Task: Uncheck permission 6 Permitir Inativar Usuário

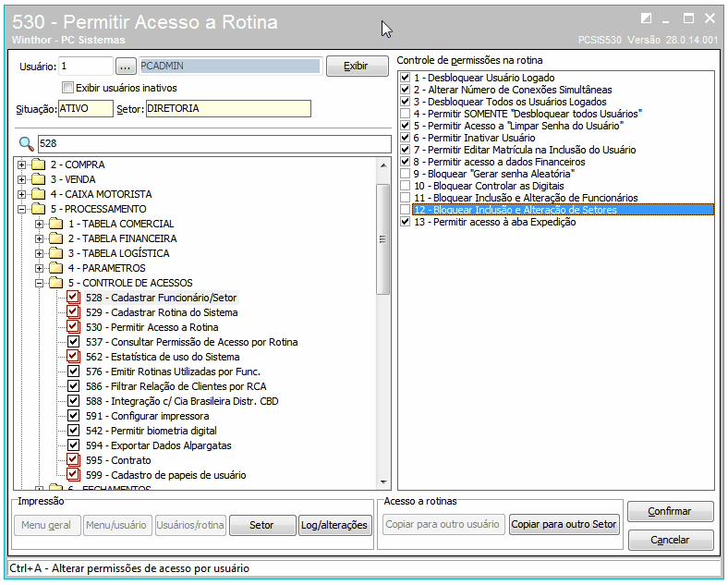Action: (406, 138)
